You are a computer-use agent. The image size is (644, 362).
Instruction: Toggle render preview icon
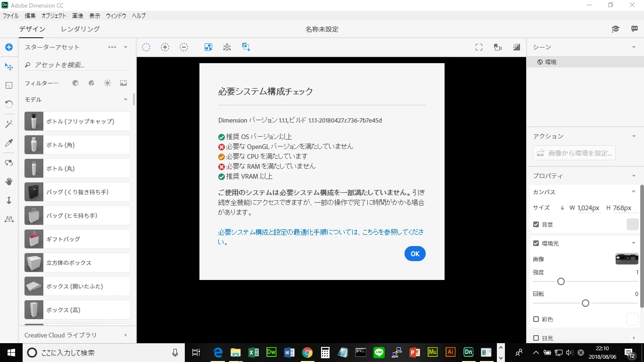coord(516,47)
